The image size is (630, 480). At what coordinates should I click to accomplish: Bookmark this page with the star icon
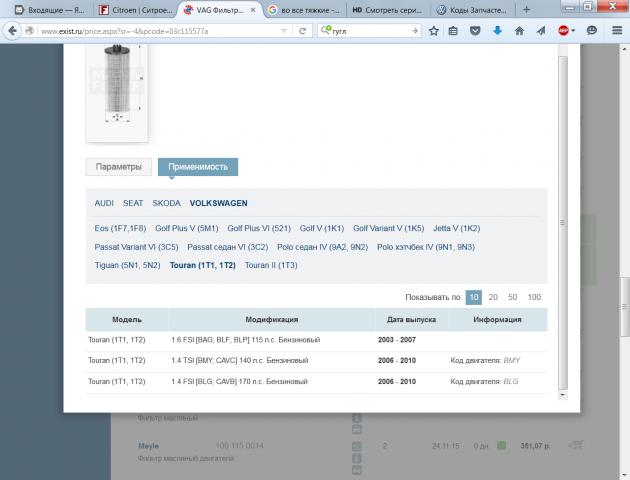pos(434,31)
